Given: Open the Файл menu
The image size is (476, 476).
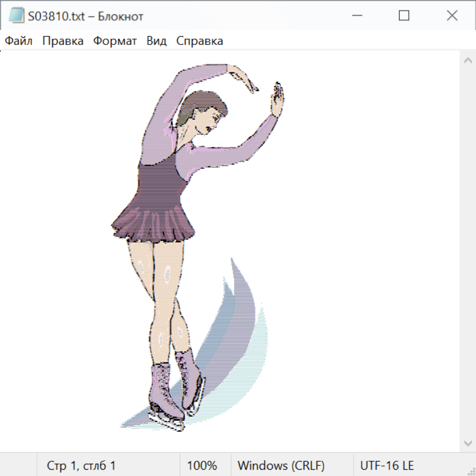Looking at the screenshot, I should pyautogui.click(x=19, y=41).
